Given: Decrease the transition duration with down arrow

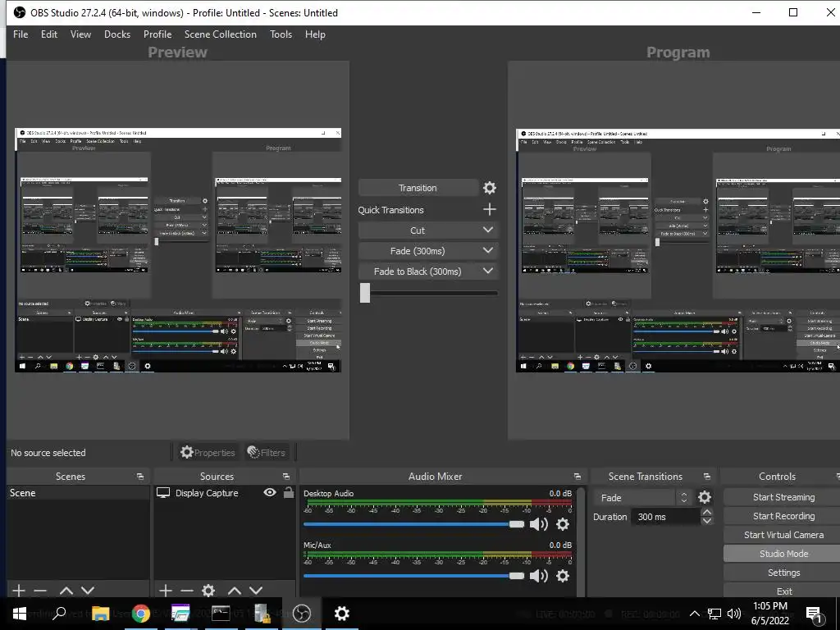Looking at the screenshot, I should [707, 521].
